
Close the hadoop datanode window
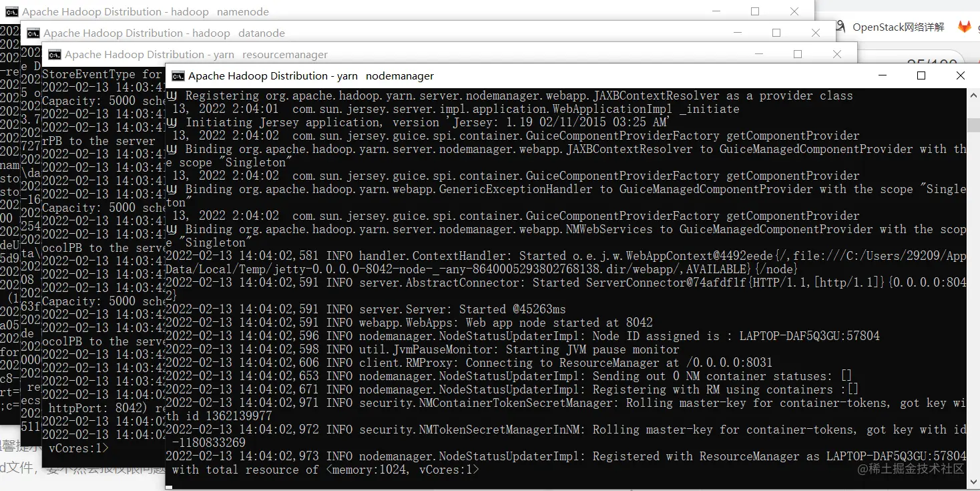(815, 33)
